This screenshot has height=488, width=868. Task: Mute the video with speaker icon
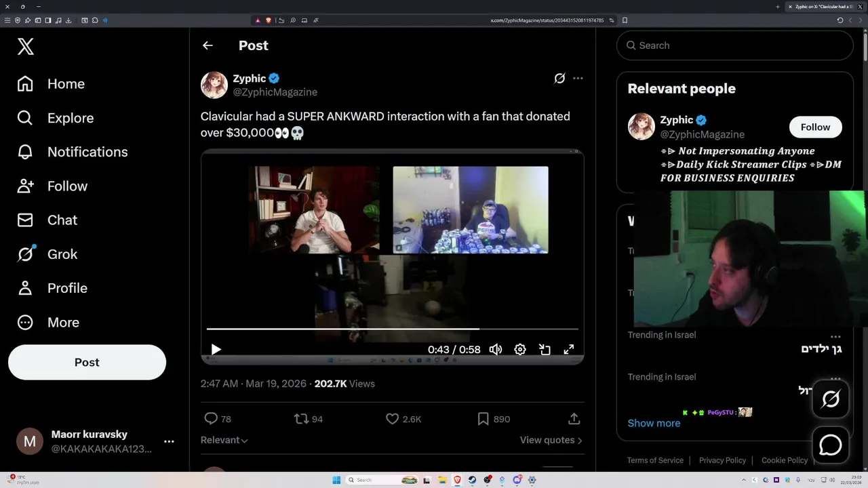496,350
